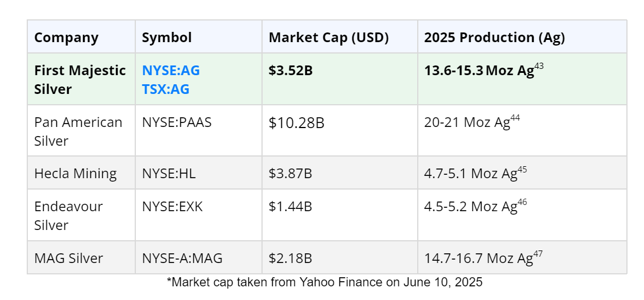644x300 pixels.
Task: Select the MAG Silver cell
Action: coord(68,258)
